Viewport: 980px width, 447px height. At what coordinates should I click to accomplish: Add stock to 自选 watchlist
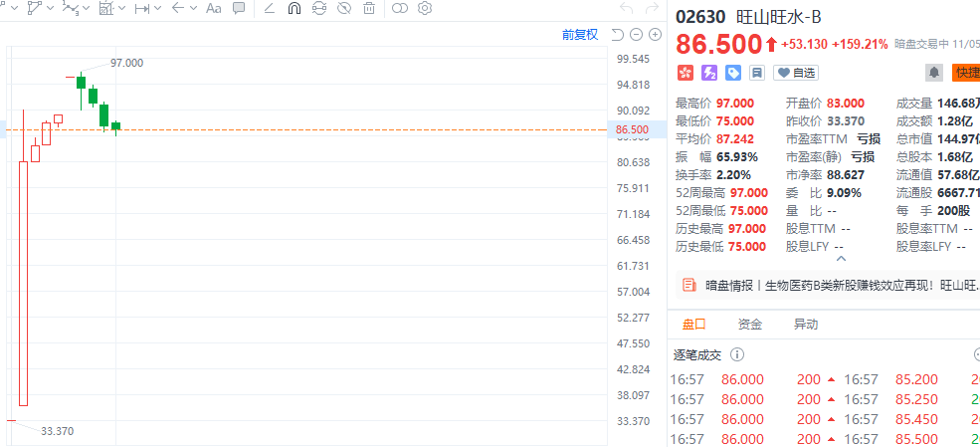pyautogui.click(x=796, y=73)
